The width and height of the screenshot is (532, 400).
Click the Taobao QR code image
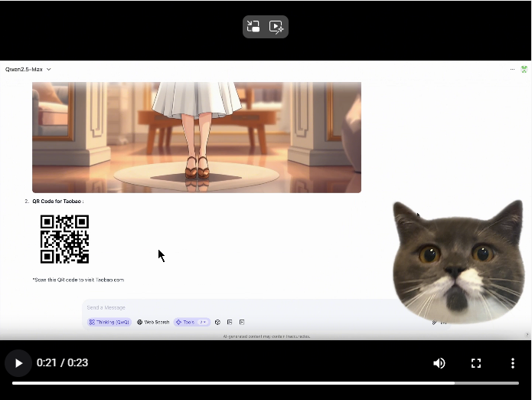pyautogui.click(x=64, y=239)
